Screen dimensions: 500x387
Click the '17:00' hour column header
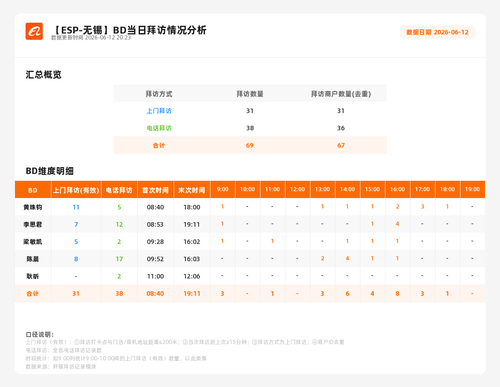pyautogui.click(x=422, y=189)
